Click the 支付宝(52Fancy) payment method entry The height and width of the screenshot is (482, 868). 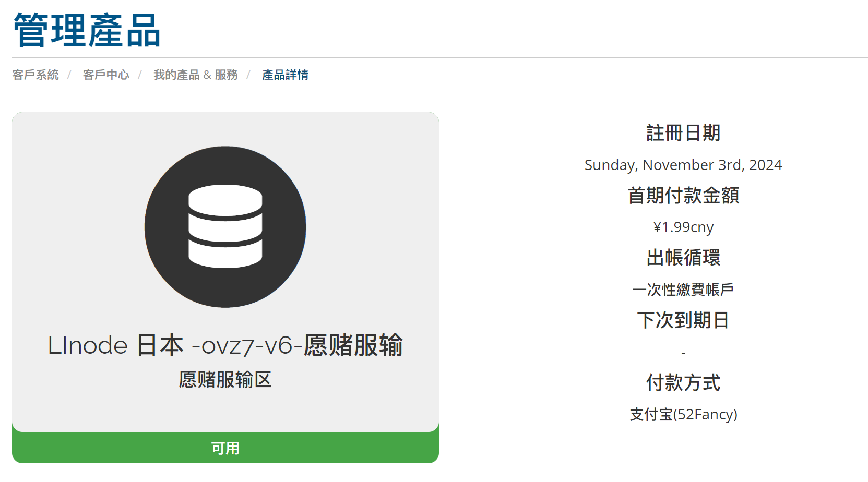point(683,414)
